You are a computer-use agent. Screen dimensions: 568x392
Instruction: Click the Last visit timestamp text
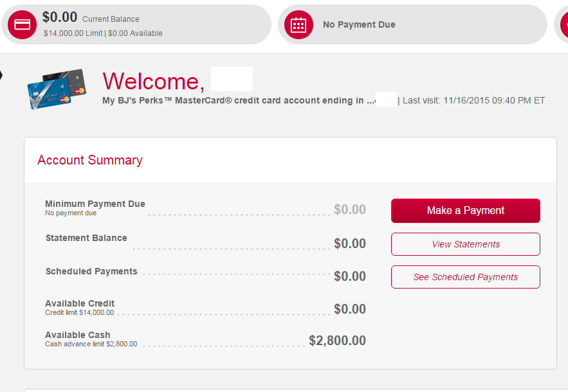[x=474, y=101]
